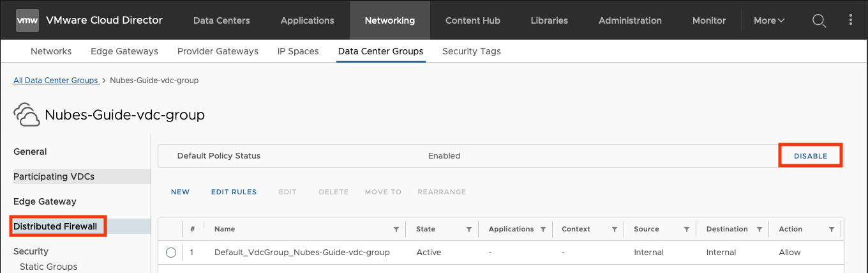Filter the Applications column
This screenshot has height=273, width=868.
pos(543,229)
